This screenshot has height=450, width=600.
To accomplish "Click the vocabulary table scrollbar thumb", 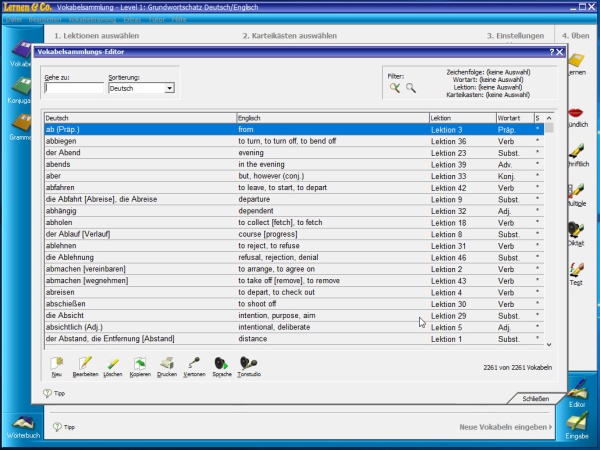I will pos(549,128).
